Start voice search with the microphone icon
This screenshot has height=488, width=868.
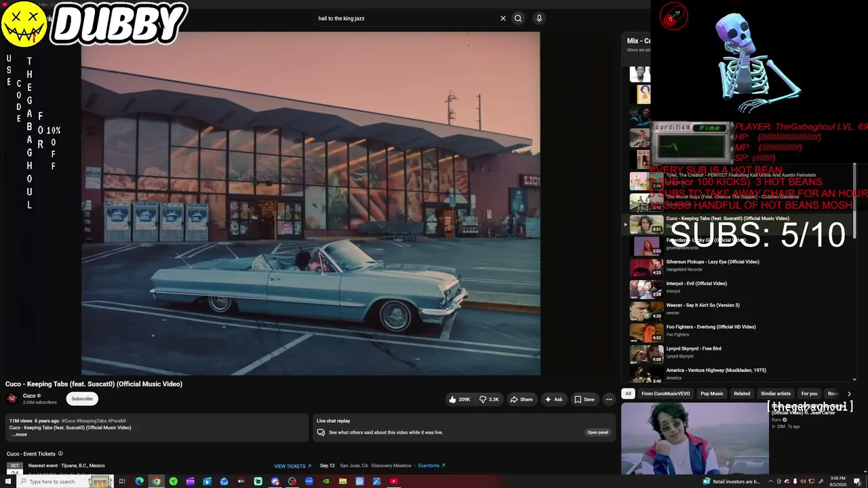click(539, 18)
